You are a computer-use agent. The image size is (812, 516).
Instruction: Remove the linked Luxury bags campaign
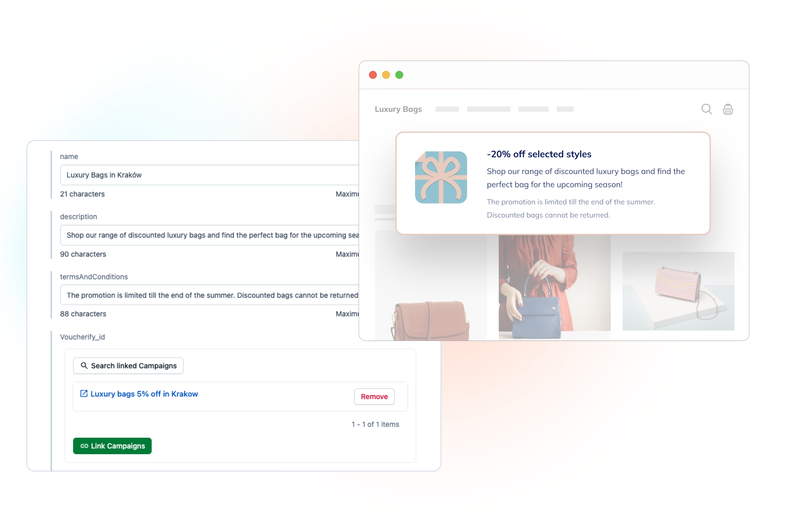[x=374, y=396]
